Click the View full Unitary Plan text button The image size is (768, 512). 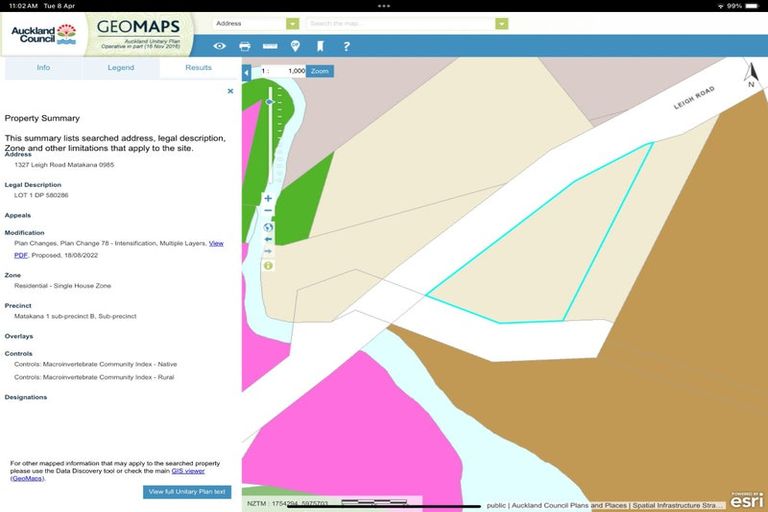click(x=187, y=492)
